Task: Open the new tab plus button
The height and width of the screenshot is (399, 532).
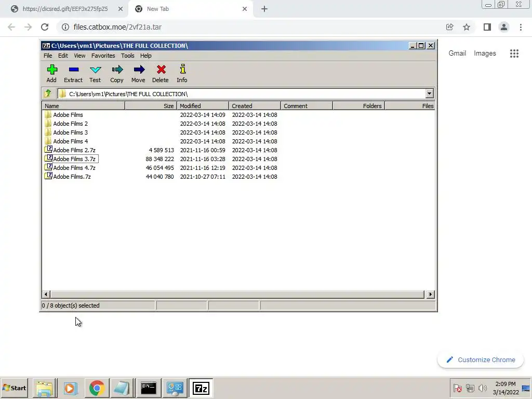Action: click(x=264, y=9)
